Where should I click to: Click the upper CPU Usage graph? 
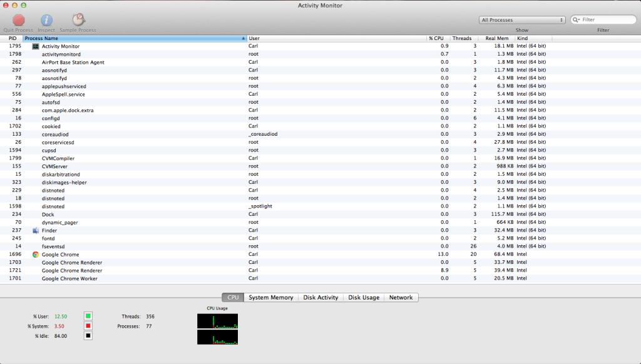[x=217, y=321]
